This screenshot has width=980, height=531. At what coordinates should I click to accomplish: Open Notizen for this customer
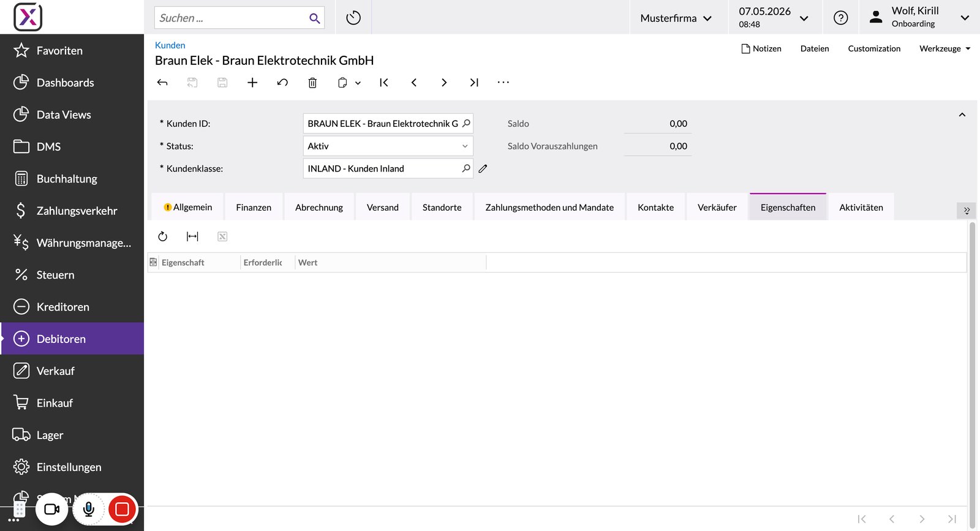(x=761, y=48)
